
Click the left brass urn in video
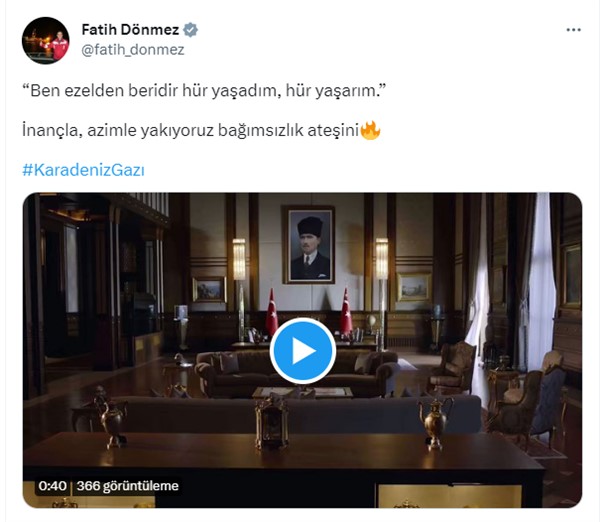[x=111, y=418]
